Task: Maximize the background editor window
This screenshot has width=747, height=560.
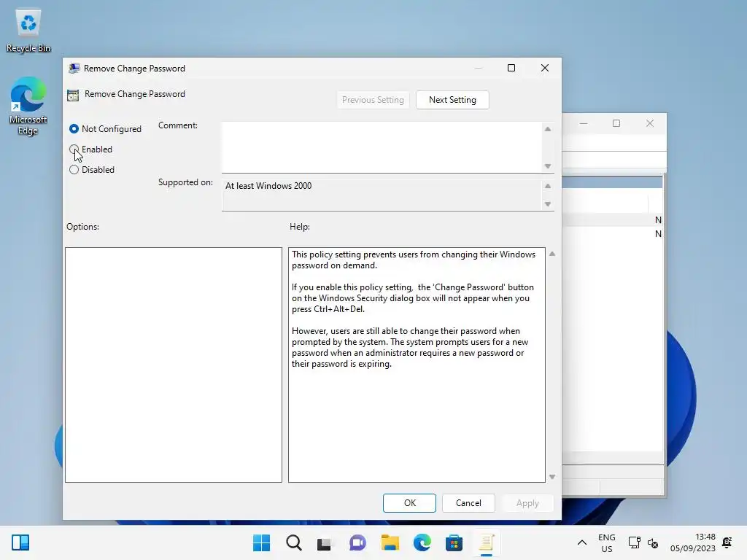Action: click(616, 124)
